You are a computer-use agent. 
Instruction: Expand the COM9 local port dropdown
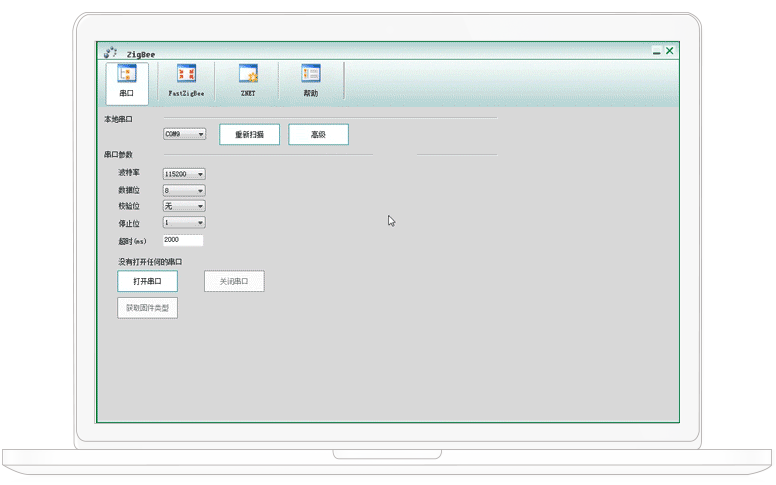pyautogui.click(x=184, y=134)
